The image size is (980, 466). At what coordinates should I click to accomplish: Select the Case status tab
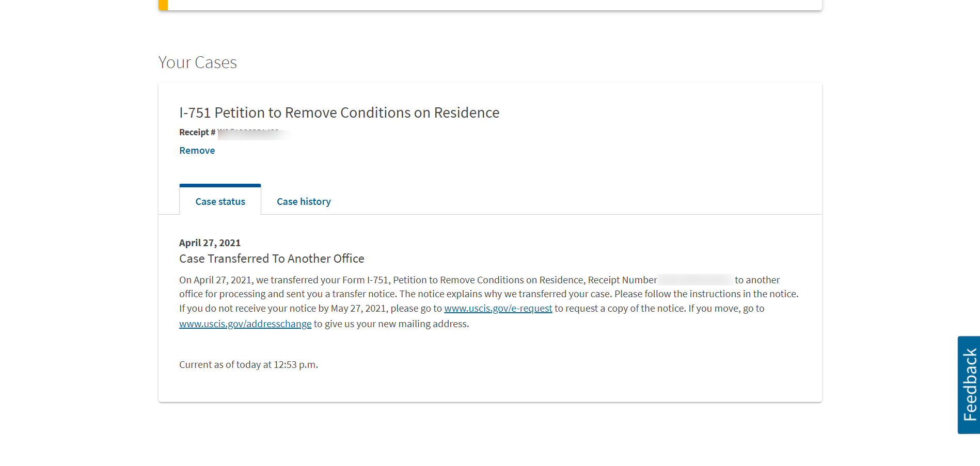[220, 201]
